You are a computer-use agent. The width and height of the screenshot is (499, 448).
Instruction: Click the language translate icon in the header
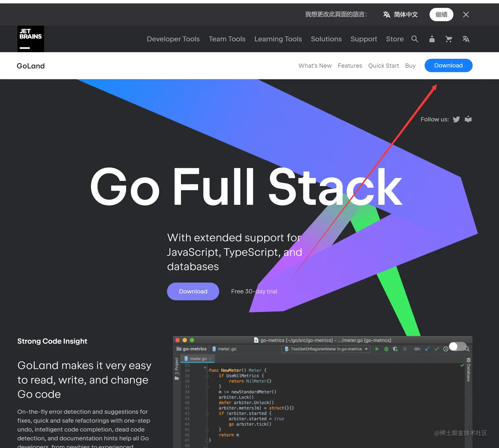(466, 39)
